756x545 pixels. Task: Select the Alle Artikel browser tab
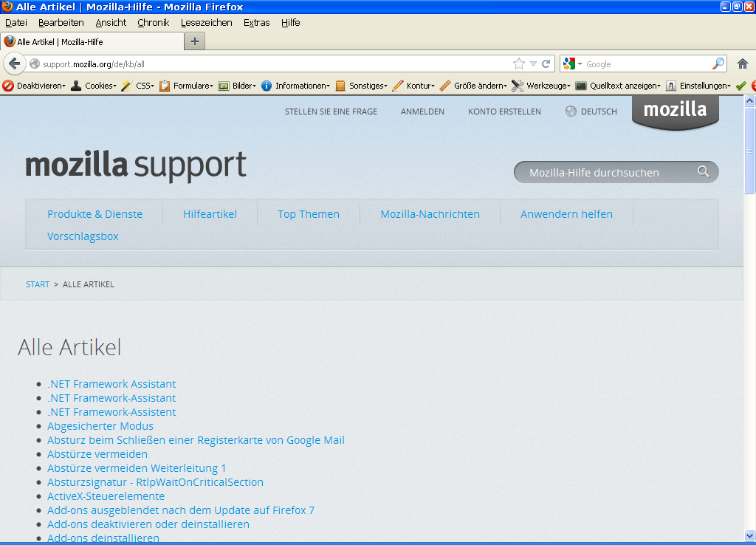point(92,42)
